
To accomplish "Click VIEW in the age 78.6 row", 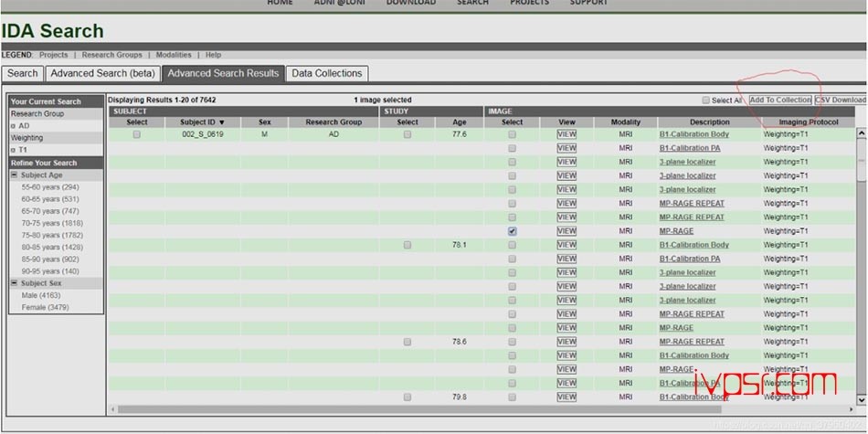I will 566,342.
